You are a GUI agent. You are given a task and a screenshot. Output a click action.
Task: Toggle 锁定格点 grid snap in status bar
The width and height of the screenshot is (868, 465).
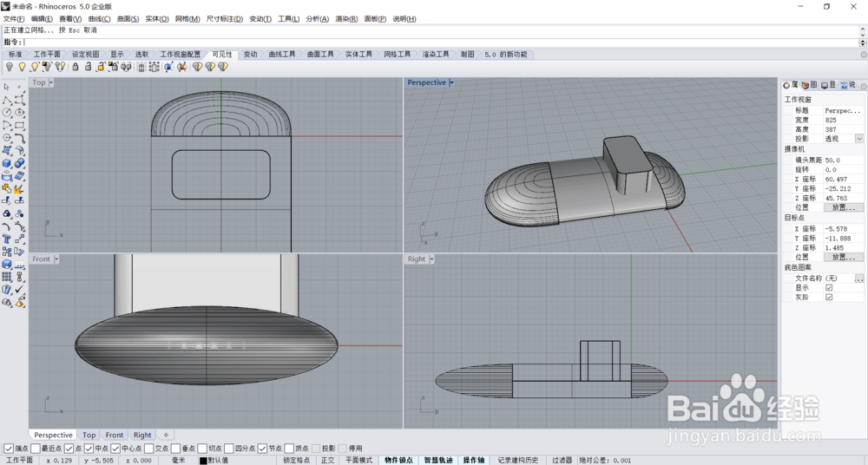(x=297, y=460)
